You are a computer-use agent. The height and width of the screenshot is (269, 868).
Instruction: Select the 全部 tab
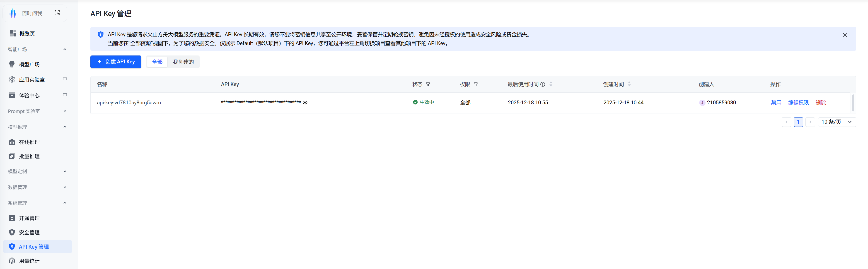(x=157, y=62)
